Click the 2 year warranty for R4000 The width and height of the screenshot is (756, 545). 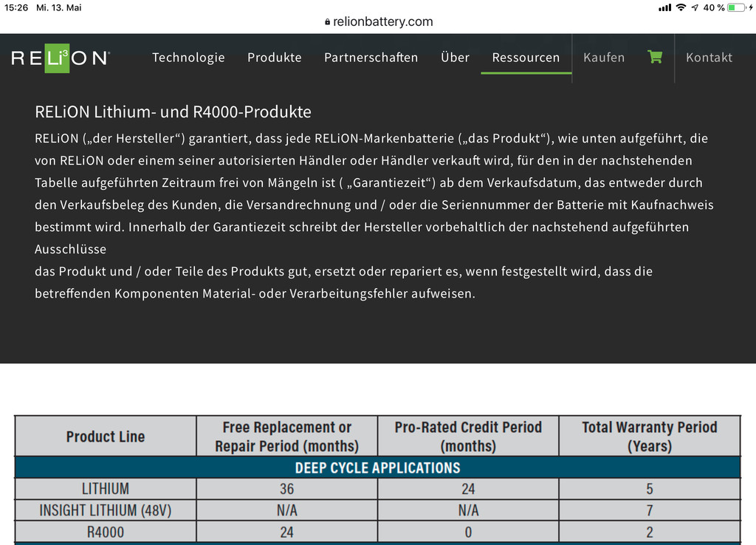pos(650,532)
